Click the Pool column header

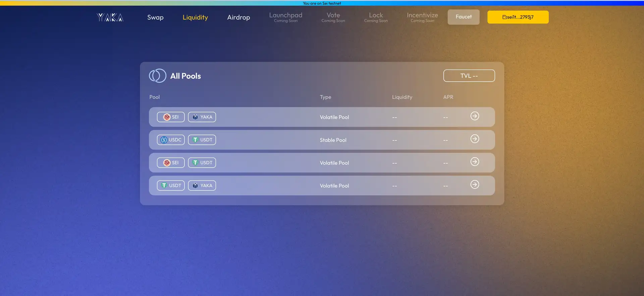[155, 97]
